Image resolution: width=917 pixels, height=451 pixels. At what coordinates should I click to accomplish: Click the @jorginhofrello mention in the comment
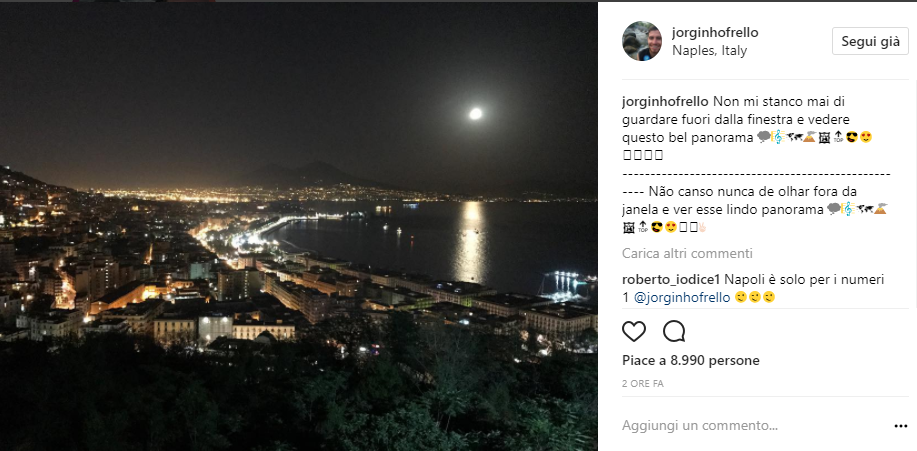(682, 298)
